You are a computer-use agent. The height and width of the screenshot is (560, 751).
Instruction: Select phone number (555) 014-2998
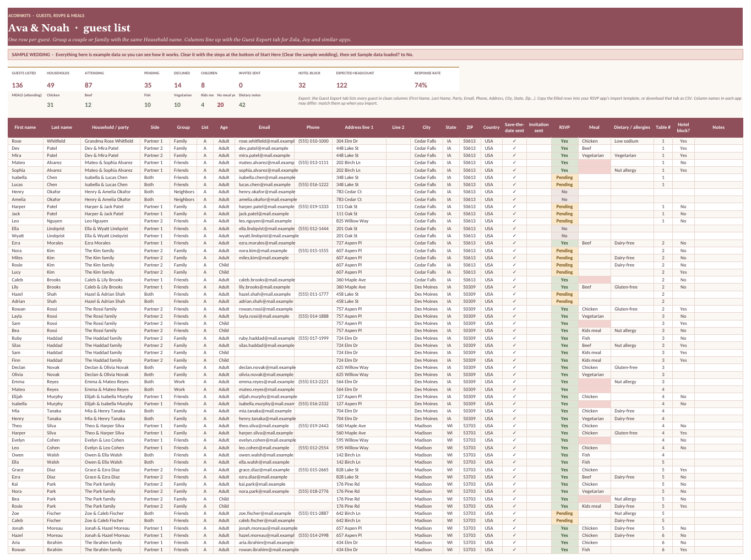pyautogui.click(x=313, y=535)
